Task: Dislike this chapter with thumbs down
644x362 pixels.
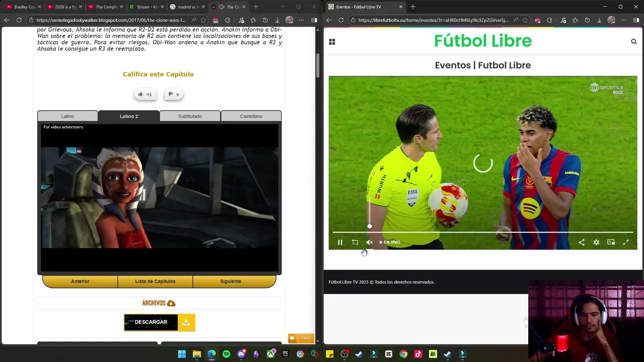Action: 174,94
